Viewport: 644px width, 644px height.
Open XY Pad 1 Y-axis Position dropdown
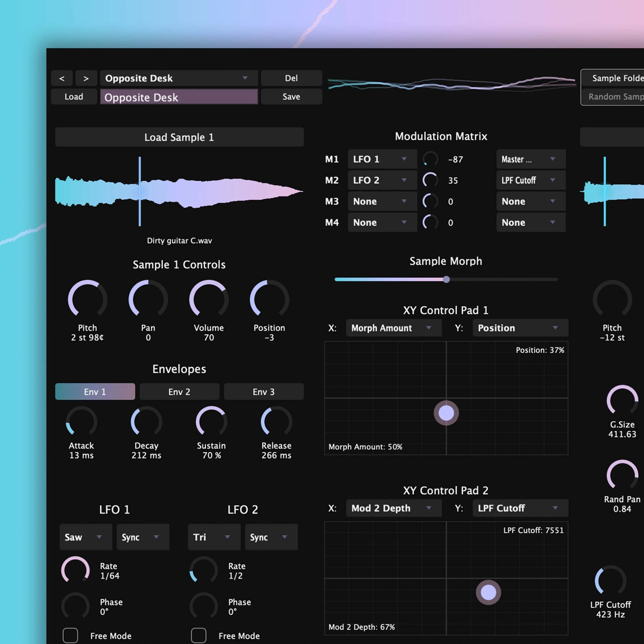[520, 328]
